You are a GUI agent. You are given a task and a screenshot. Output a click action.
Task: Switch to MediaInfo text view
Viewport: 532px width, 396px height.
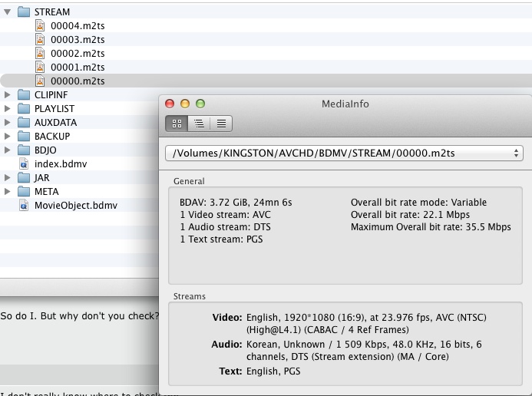(221, 123)
